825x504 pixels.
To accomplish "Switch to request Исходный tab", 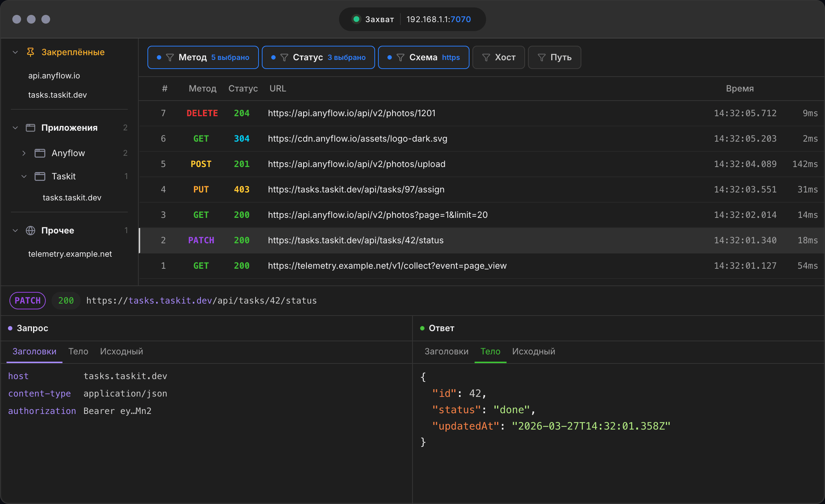I will [x=122, y=351].
